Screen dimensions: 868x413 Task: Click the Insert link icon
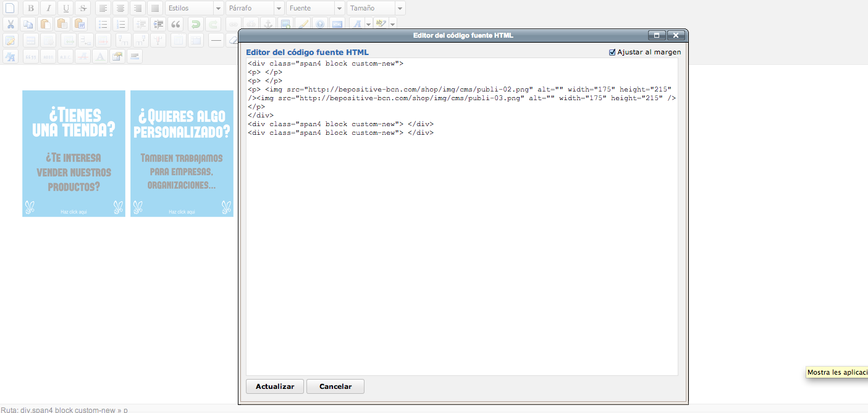pyautogui.click(x=234, y=24)
